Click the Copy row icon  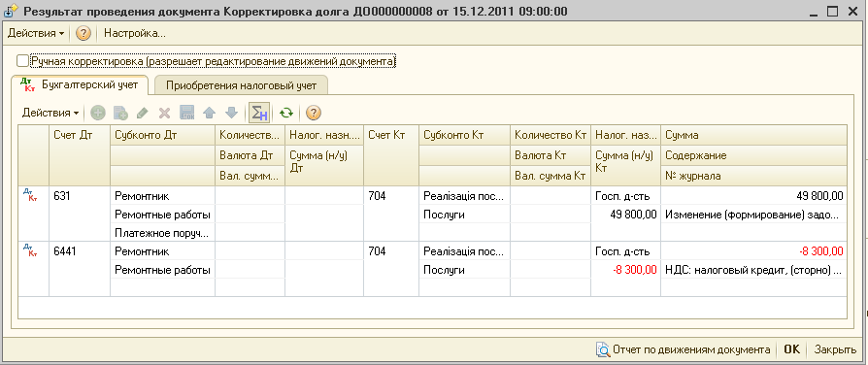[120, 113]
